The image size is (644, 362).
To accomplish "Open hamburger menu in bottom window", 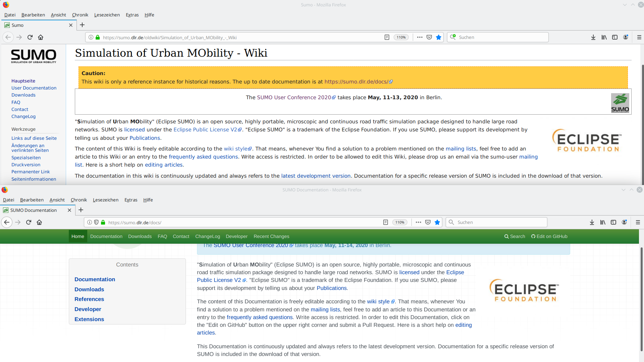I will (x=638, y=222).
